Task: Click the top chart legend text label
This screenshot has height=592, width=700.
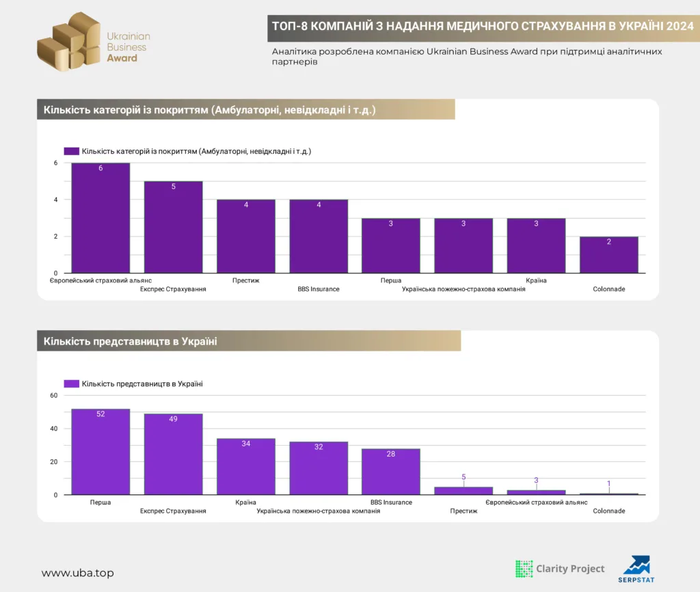Action: point(196,151)
